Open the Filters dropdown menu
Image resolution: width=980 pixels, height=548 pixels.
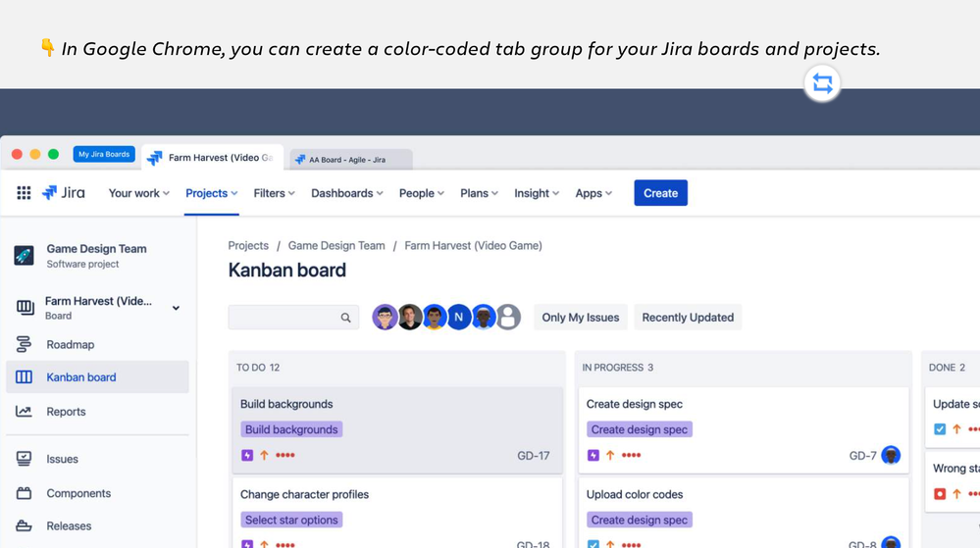click(274, 193)
